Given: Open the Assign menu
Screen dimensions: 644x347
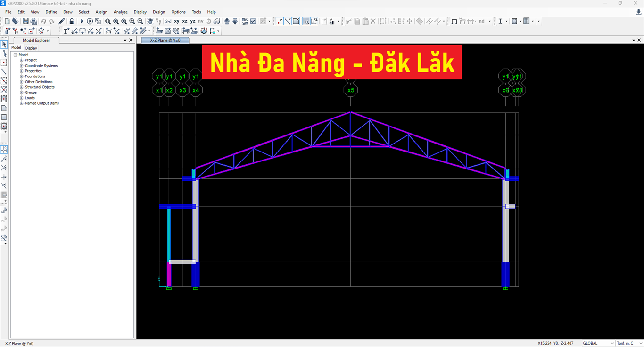Looking at the screenshot, I should pyautogui.click(x=101, y=12).
